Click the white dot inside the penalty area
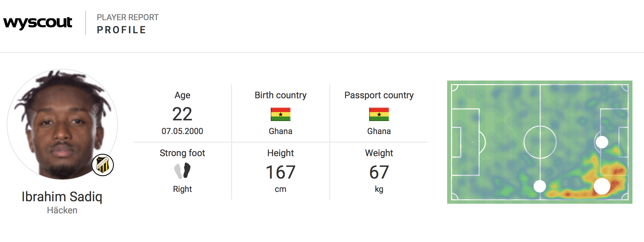This screenshot has width=644, height=242. click(602, 142)
